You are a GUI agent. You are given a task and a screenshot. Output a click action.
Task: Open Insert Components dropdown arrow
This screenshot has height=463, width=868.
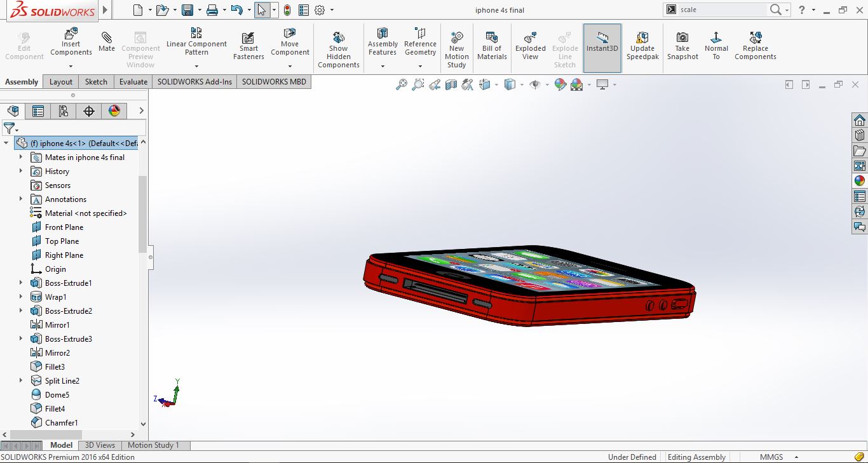click(x=71, y=66)
